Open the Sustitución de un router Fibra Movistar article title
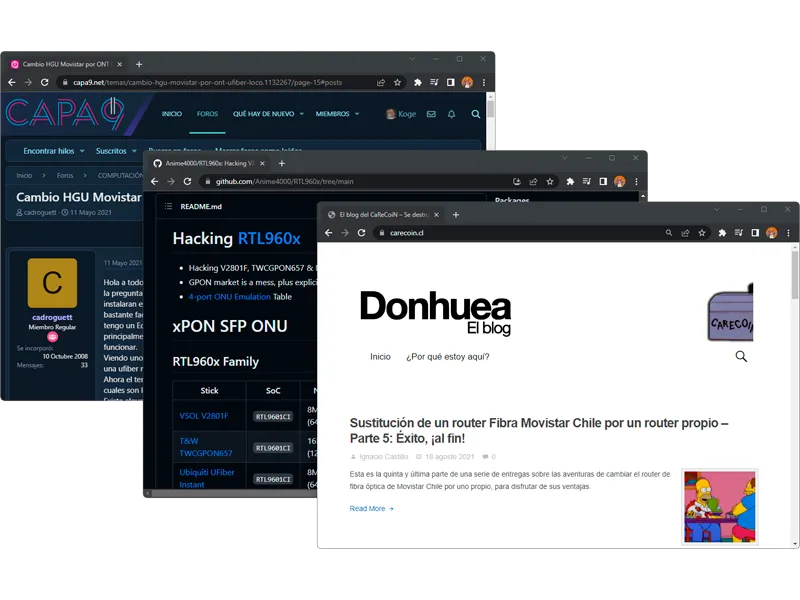800x600 pixels. pyautogui.click(x=539, y=430)
